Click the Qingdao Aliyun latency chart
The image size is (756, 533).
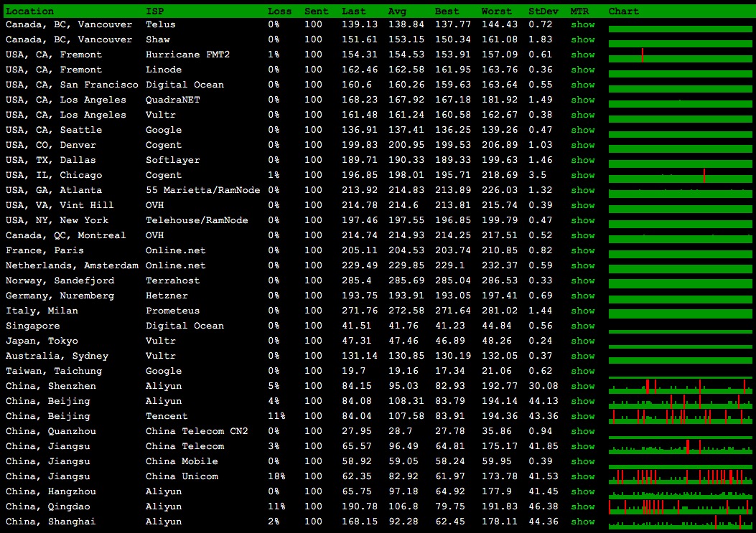(680, 507)
